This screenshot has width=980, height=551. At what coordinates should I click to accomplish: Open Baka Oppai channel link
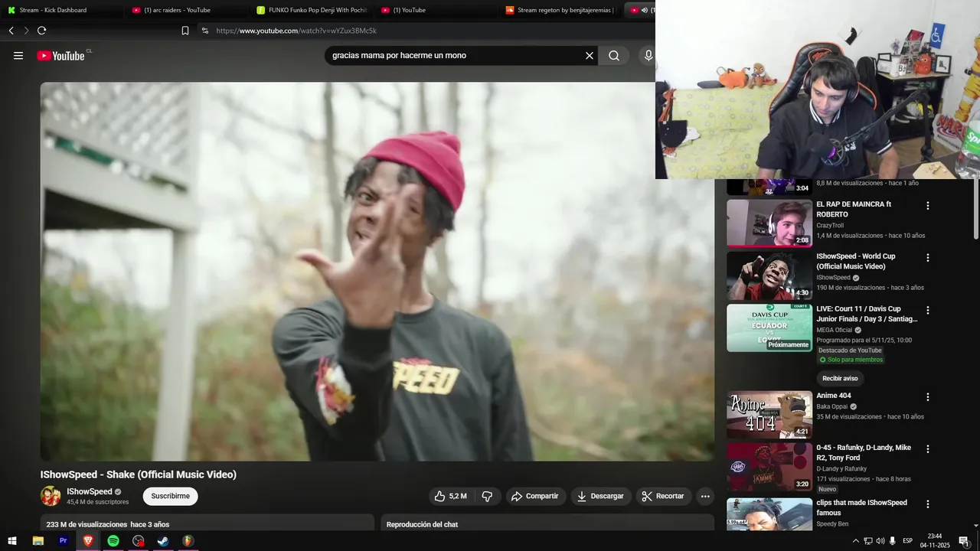831,406
